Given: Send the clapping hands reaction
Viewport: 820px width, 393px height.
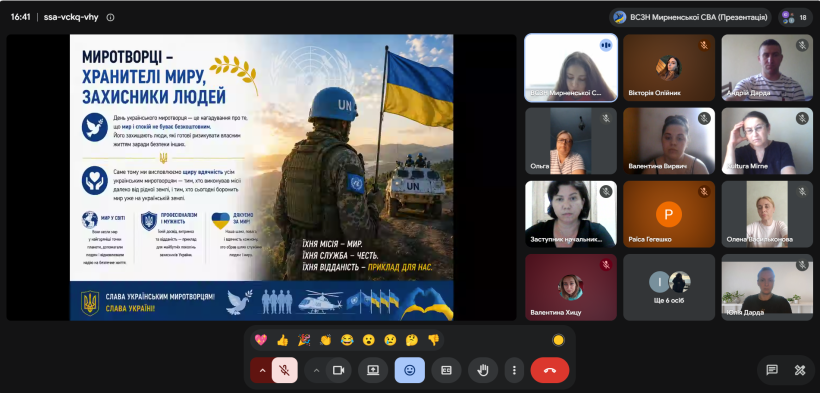Looking at the screenshot, I should pos(325,340).
